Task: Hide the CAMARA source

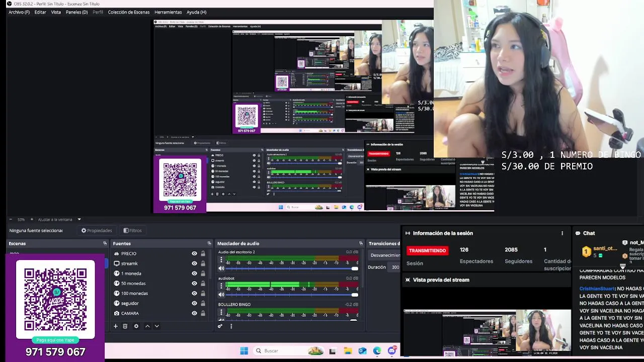Action: coord(194,313)
